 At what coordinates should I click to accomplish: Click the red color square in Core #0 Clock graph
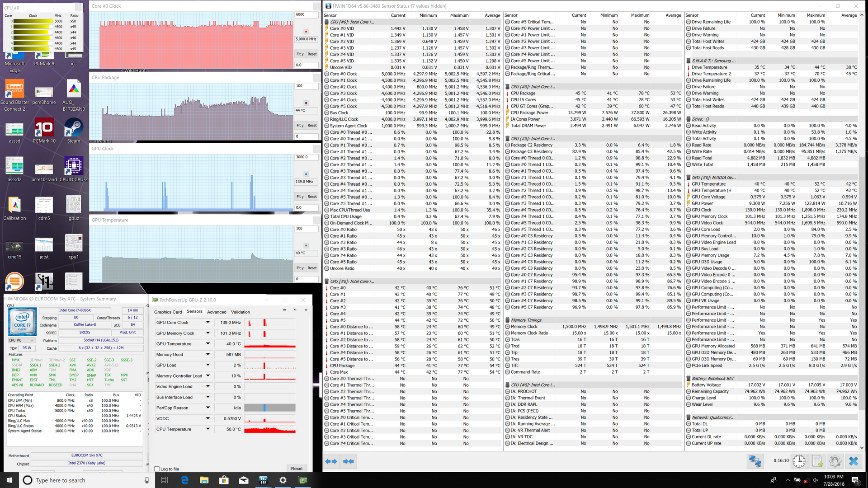click(306, 32)
